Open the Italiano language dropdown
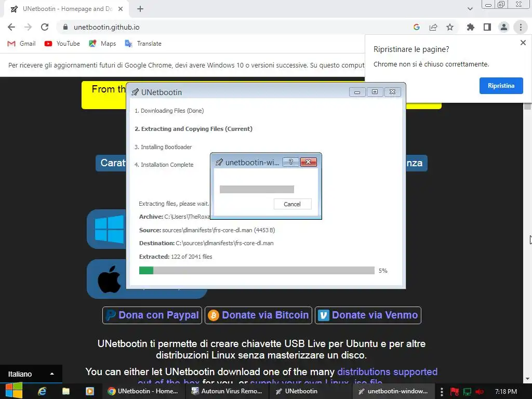532x399 pixels. [x=31, y=374]
